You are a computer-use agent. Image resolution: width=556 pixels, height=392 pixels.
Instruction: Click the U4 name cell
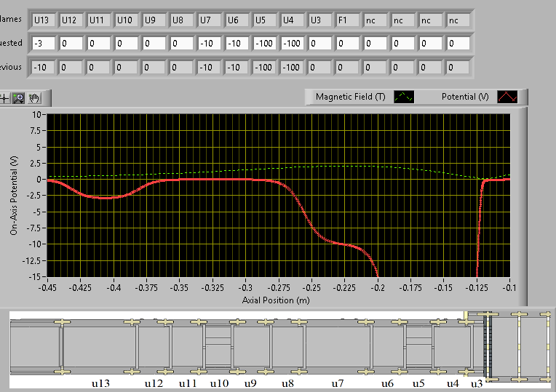click(x=293, y=20)
